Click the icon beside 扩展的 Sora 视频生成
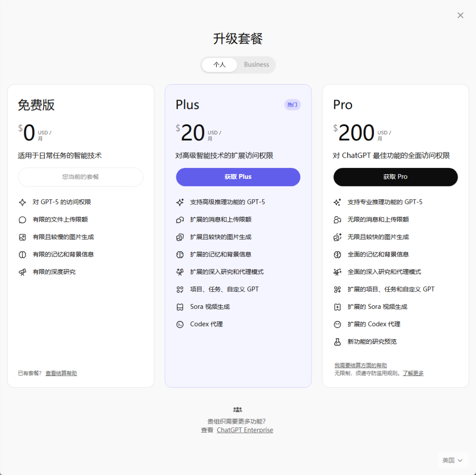Viewport: 476px width, 475px height. point(337,307)
